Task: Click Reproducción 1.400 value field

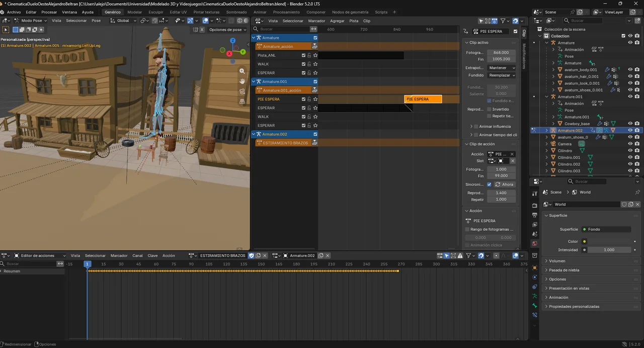Action: point(501,193)
